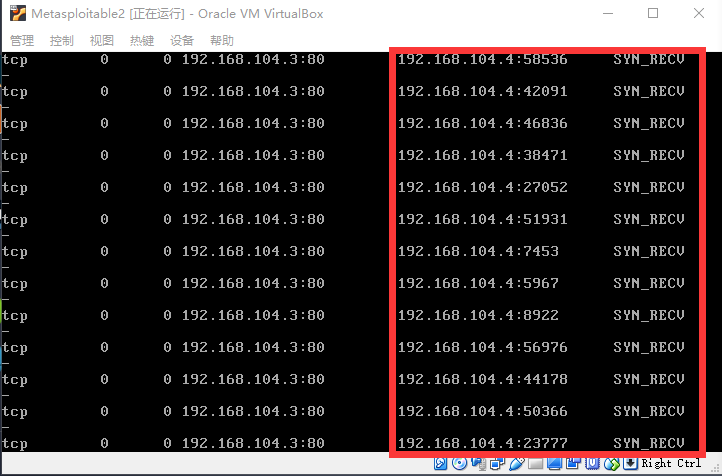The width and height of the screenshot is (722, 476).
Task: Click the VirtualBox icon in title bar
Action: pyautogui.click(x=18, y=13)
